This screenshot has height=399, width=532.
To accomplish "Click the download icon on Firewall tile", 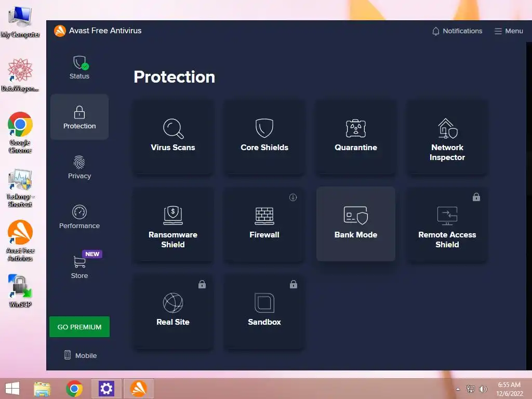I will point(293,197).
